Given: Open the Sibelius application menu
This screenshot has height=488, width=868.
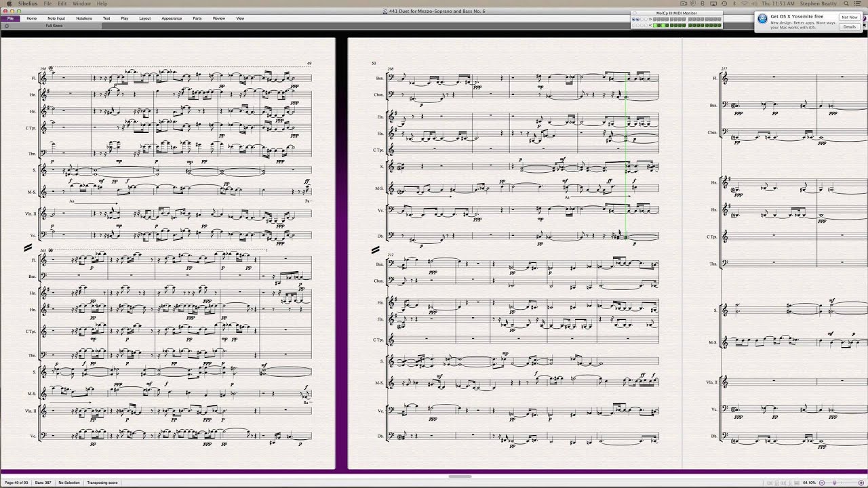Looking at the screenshot, I should (x=28, y=3).
